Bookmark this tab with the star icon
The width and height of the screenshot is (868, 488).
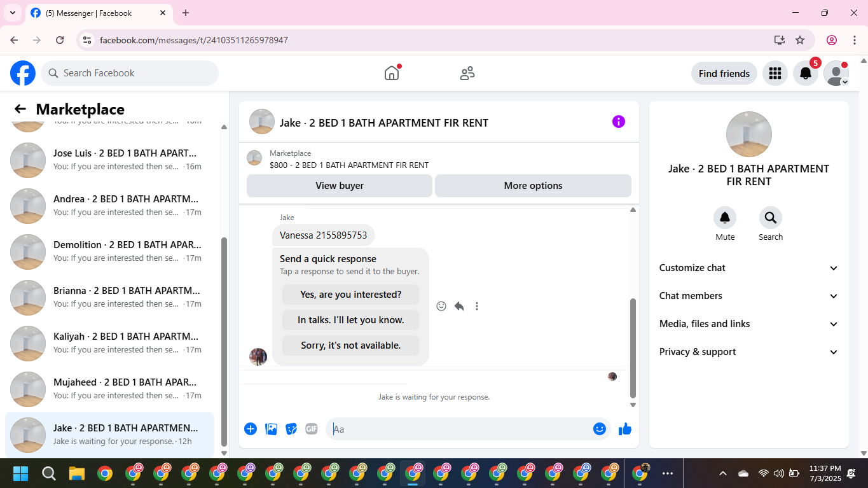[800, 40]
